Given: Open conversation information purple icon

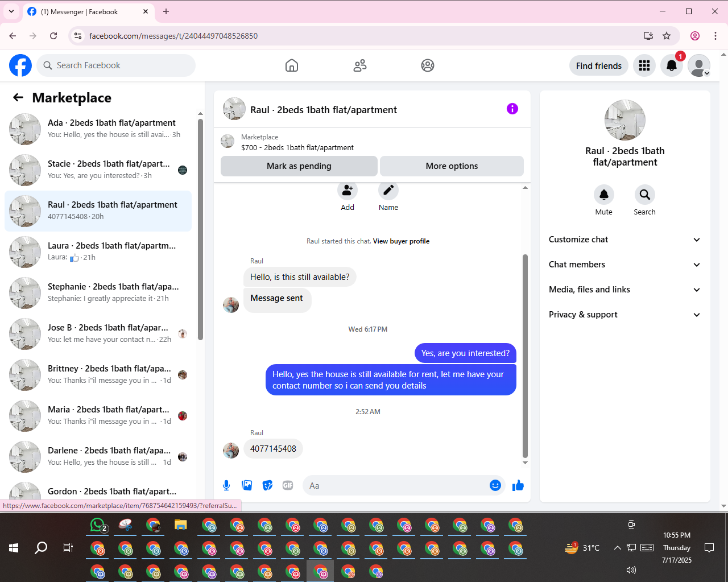Looking at the screenshot, I should coord(512,109).
